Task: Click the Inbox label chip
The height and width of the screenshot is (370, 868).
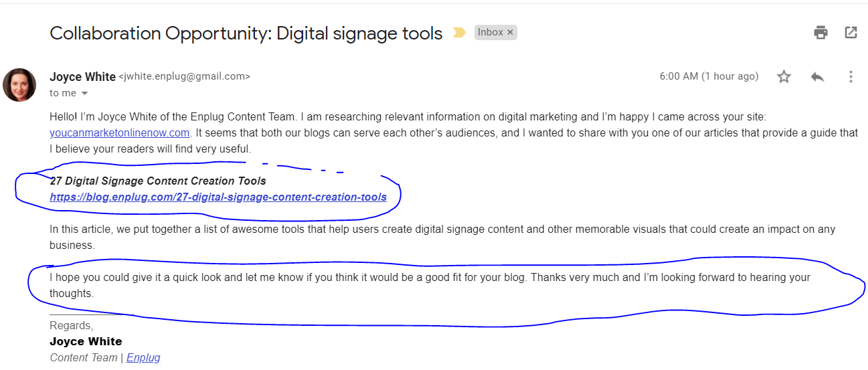Action: [x=490, y=32]
